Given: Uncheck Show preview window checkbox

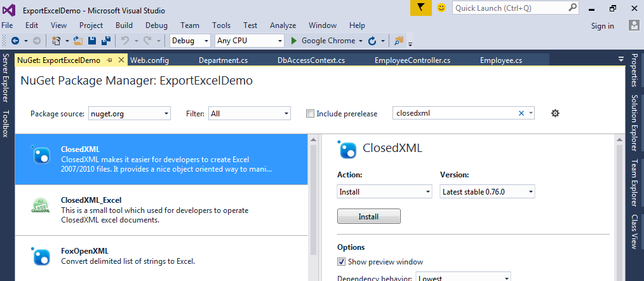Looking at the screenshot, I should coord(341,262).
